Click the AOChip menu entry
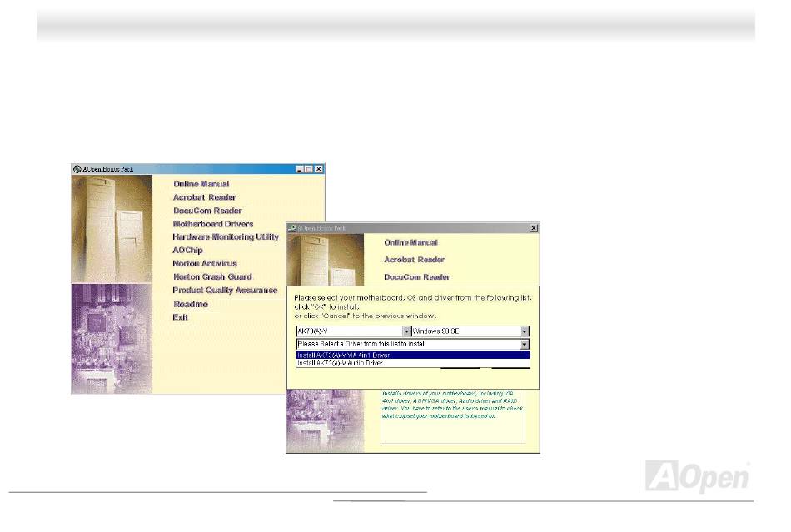The width and height of the screenshot is (791, 532). click(x=187, y=251)
